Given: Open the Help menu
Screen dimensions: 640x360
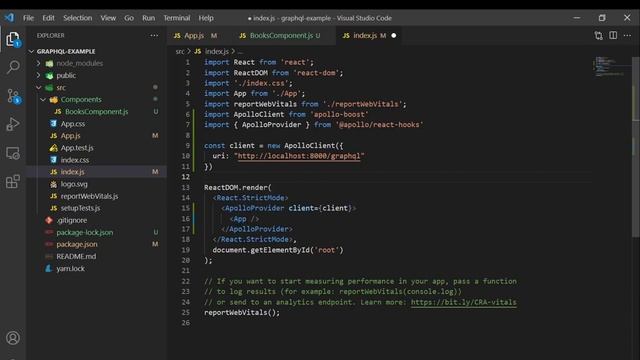Looking at the screenshot, I should coord(206,18).
